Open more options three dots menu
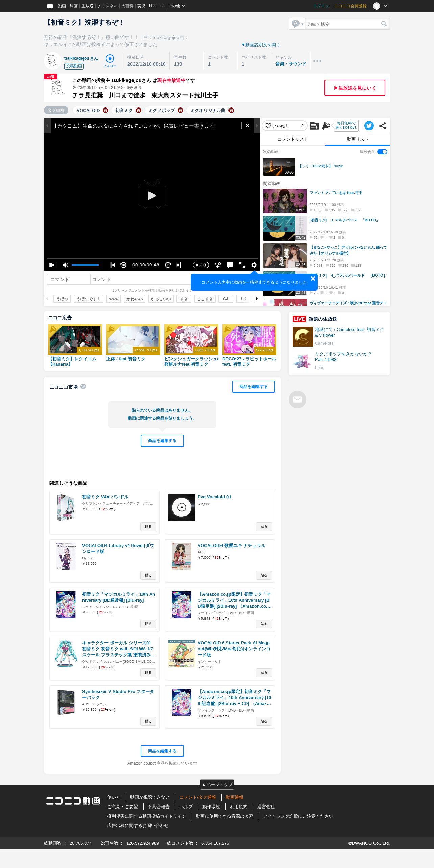 coord(317,61)
